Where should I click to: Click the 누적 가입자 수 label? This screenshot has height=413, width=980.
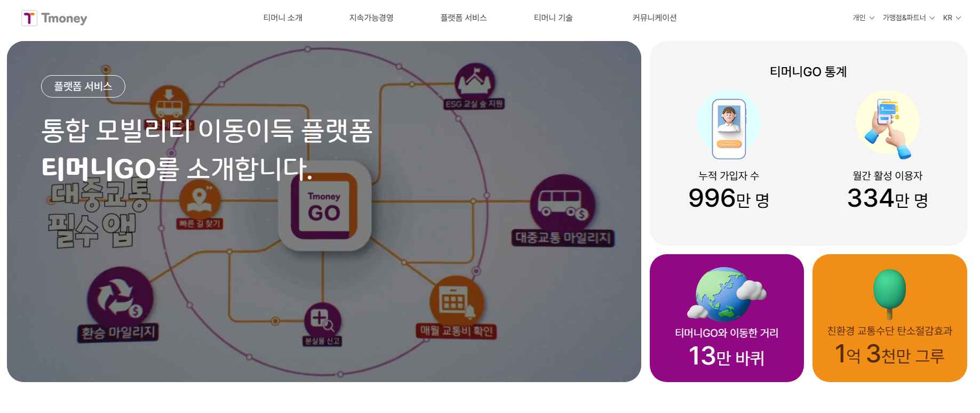tap(729, 175)
